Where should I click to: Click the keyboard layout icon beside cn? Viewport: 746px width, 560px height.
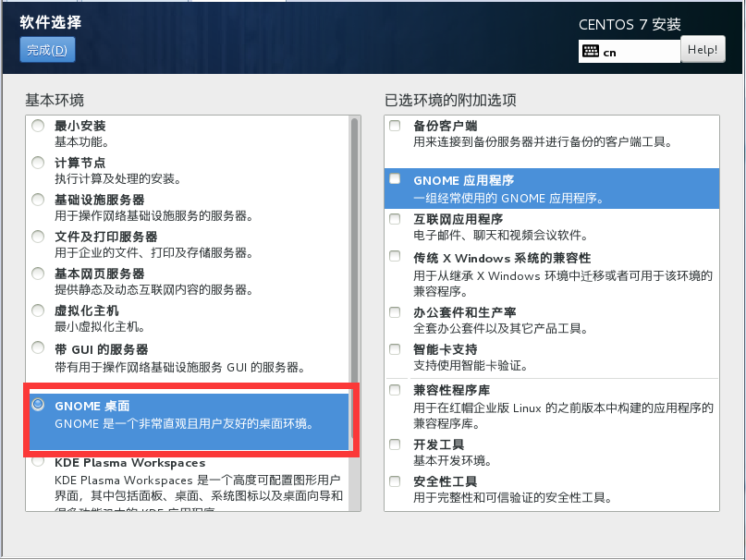tap(591, 52)
